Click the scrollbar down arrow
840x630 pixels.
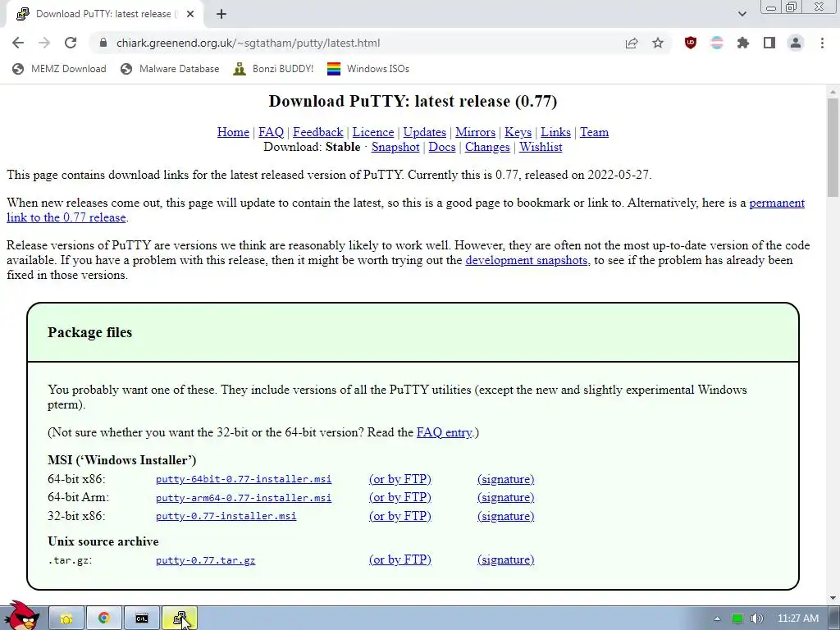(x=833, y=598)
